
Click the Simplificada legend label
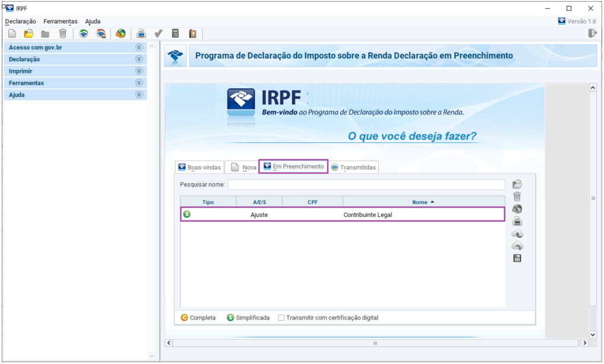coord(253,318)
